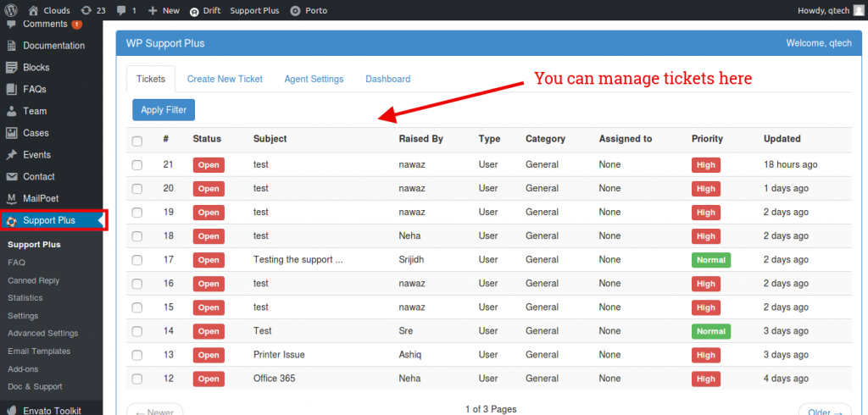Screen dimensions: 868x415
Task: Click the Priority column header
Action: 707,139
